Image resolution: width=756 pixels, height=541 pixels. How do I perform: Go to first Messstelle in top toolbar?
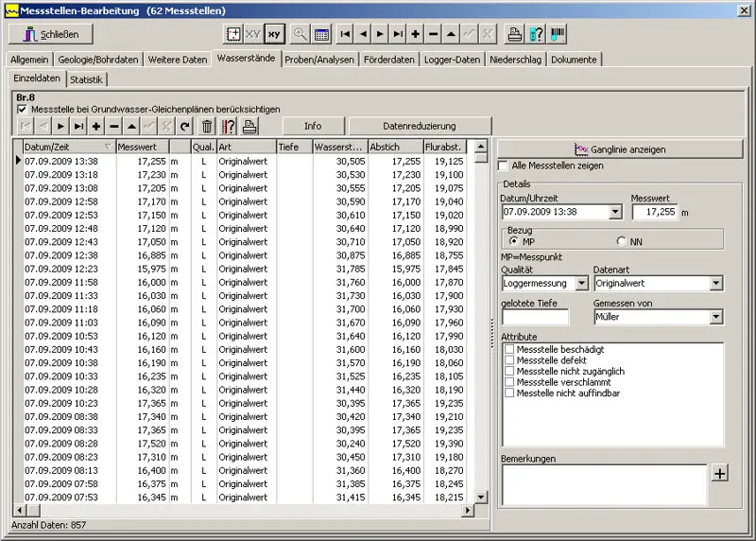(345, 34)
